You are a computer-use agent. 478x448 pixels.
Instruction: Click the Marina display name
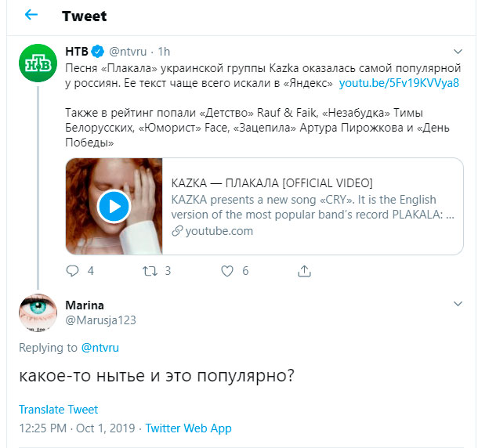click(x=85, y=305)
